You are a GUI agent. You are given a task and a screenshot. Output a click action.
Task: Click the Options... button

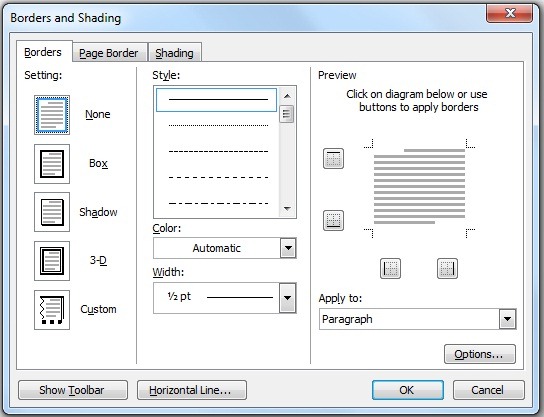point(480,354)
